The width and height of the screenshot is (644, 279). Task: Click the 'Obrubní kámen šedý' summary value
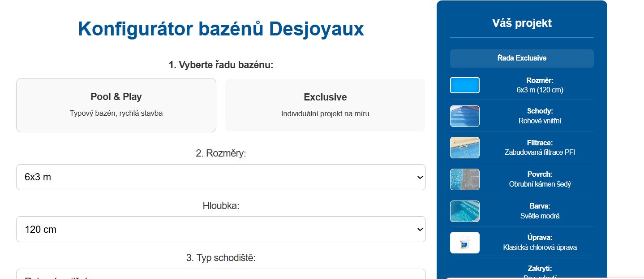pyautogui.click(x=540, y=184)
